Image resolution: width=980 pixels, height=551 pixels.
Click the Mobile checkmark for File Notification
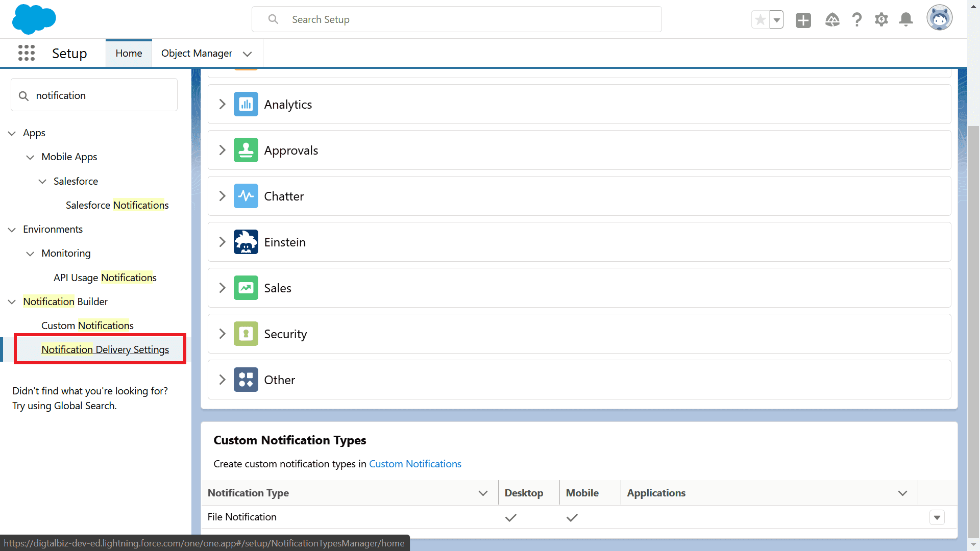[572, 517]
